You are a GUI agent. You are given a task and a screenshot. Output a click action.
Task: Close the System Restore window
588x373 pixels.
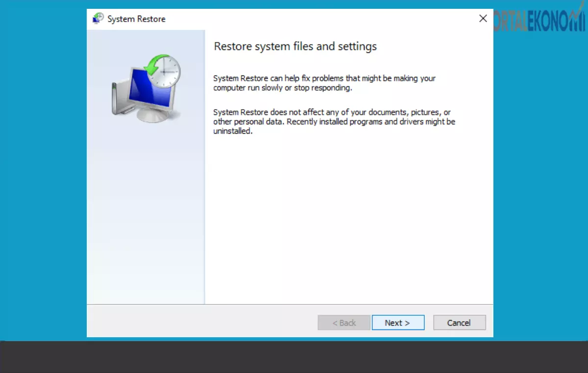tap(483, 19)
